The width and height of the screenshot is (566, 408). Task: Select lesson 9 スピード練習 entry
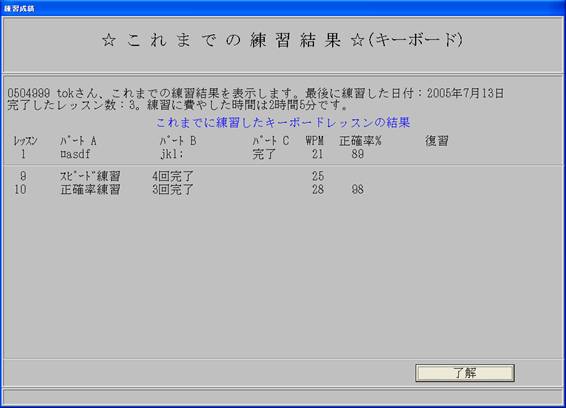[90, 176]
